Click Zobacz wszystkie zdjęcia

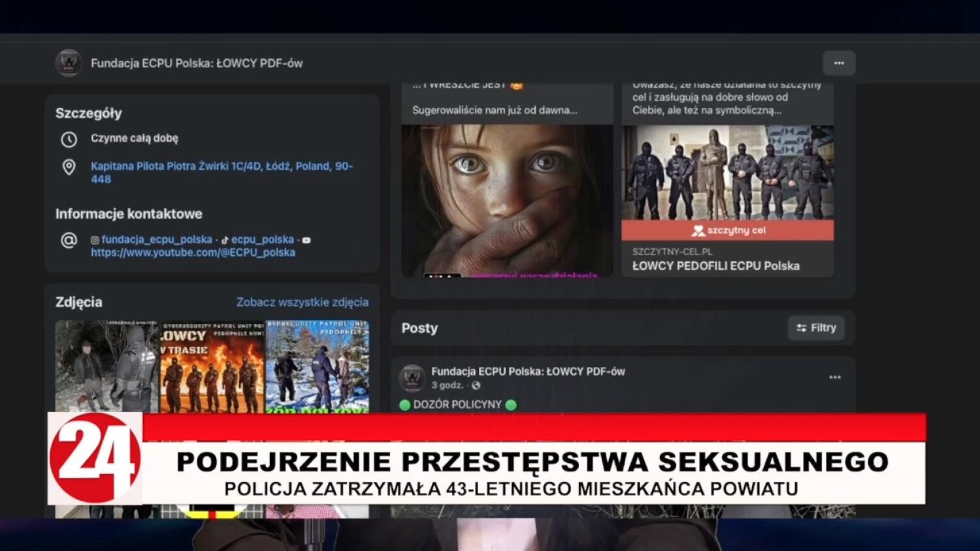click(x=301, y=302)
